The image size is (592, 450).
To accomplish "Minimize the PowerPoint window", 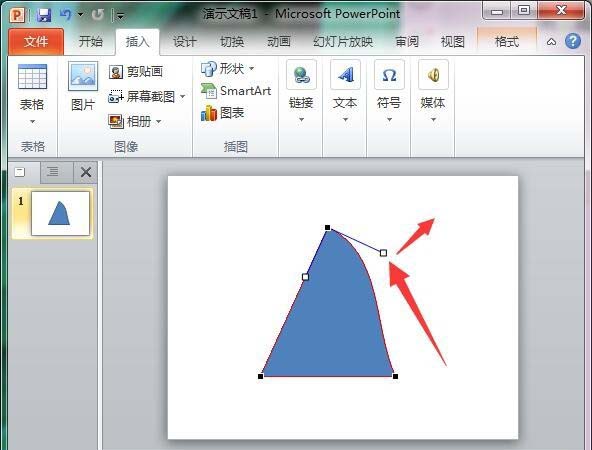I will (496, 11).
